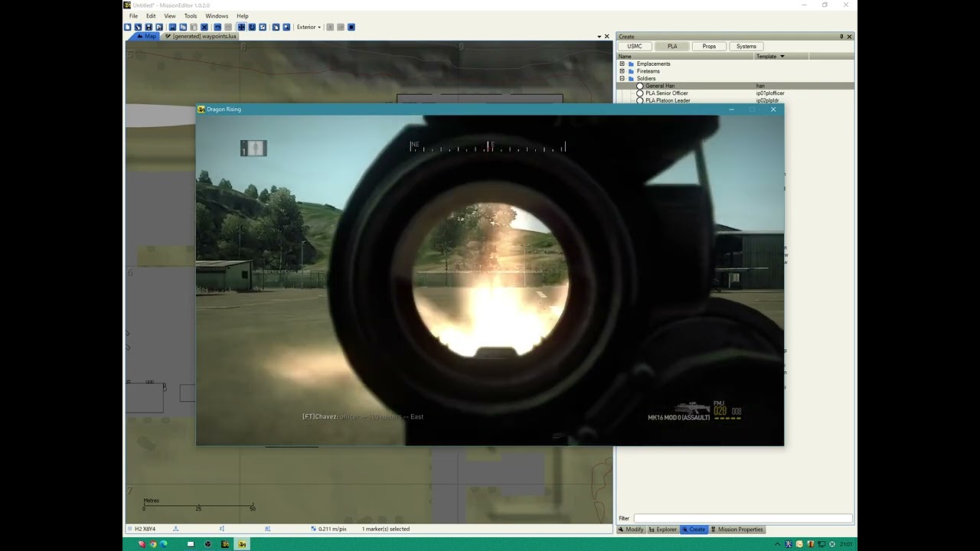Close the current document tab X
980x551 pixels.
point(607,37)
